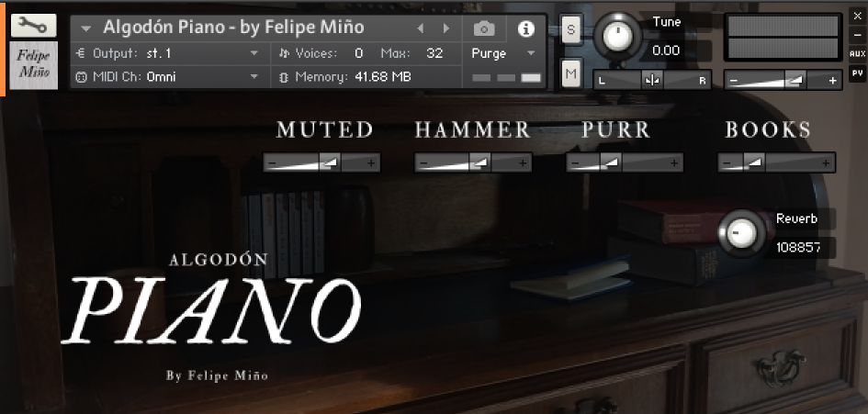Toggle the PV button
Screen dimensions: 868x414
858,73
